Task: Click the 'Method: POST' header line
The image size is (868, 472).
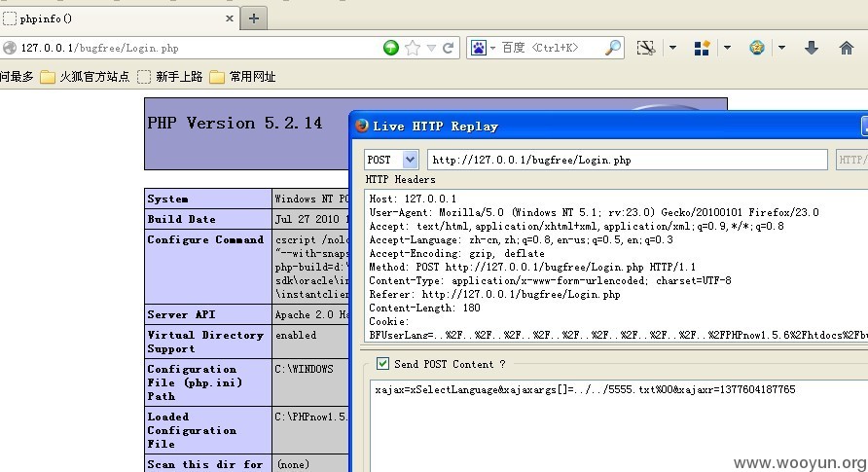Action: point(532,267)
